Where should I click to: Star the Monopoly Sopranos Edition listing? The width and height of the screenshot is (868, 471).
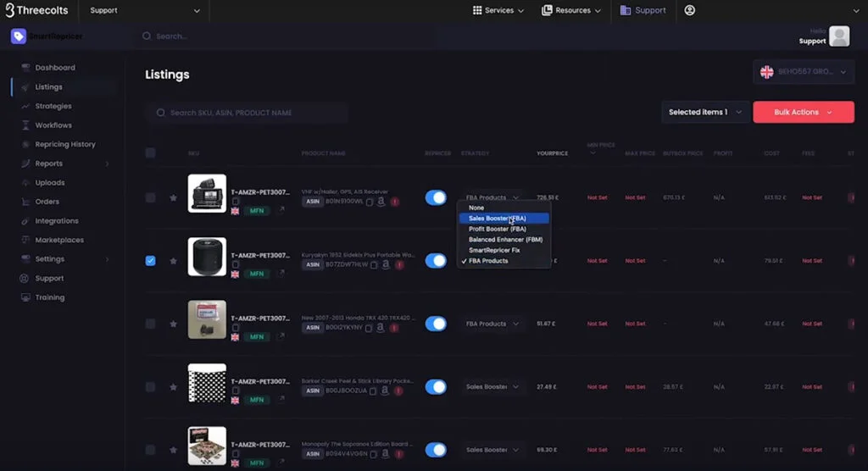click(173, 450)
